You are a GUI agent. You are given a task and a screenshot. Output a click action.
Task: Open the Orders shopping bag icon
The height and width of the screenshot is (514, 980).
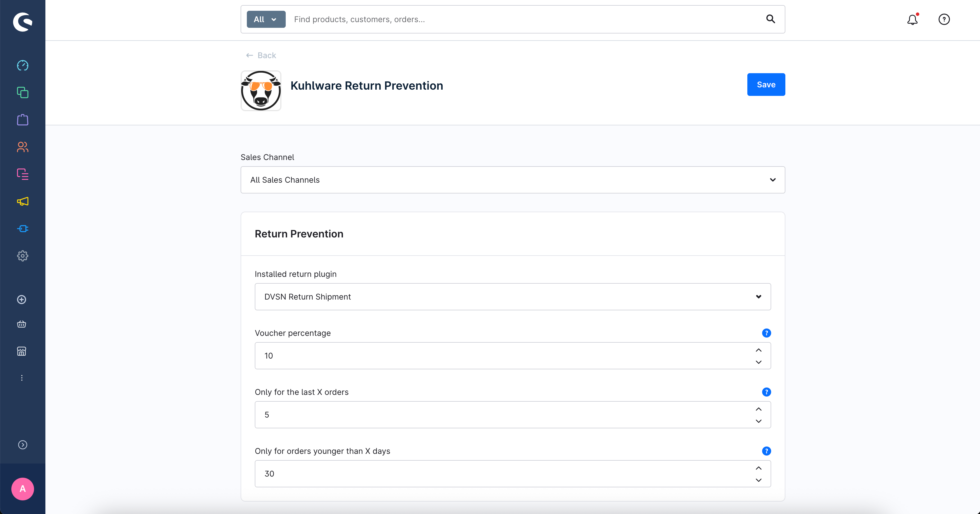coord(22,120)
